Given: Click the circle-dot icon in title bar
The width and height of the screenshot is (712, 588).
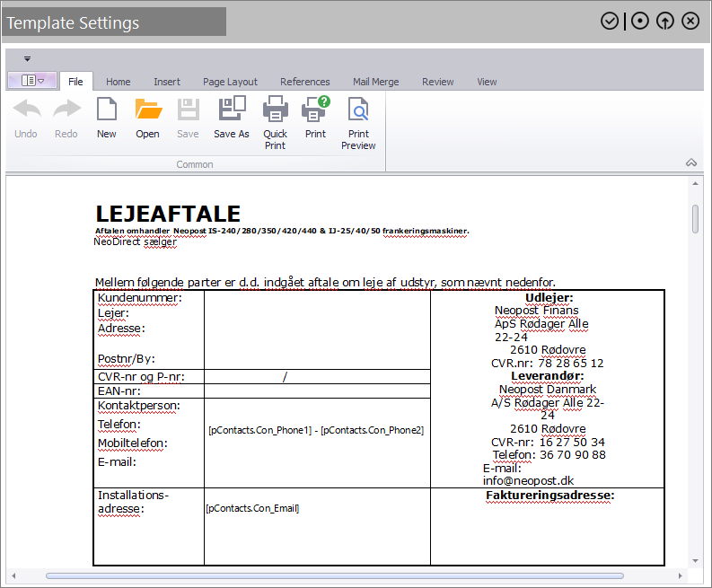Looking at the screenshot, I should pyautogui.click(x=640, y=21).
